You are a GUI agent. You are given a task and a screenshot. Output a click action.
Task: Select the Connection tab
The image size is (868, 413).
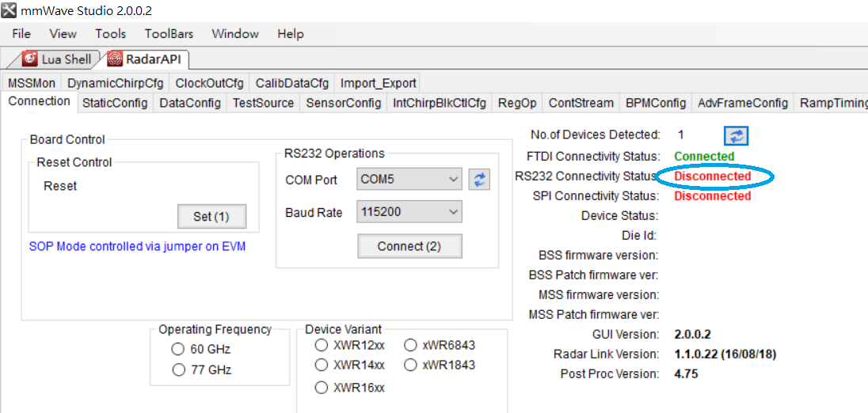(x=40, y=102)
